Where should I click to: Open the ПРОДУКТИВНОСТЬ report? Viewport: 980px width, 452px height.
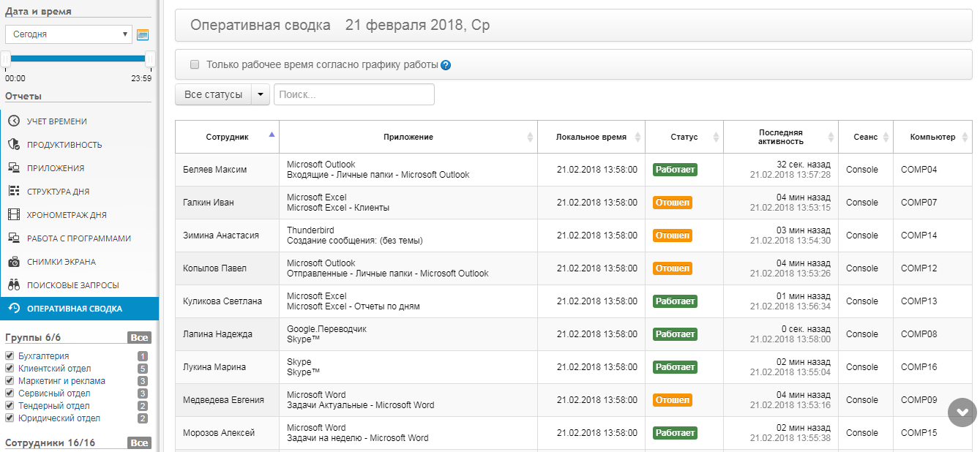tap(64, 145)
